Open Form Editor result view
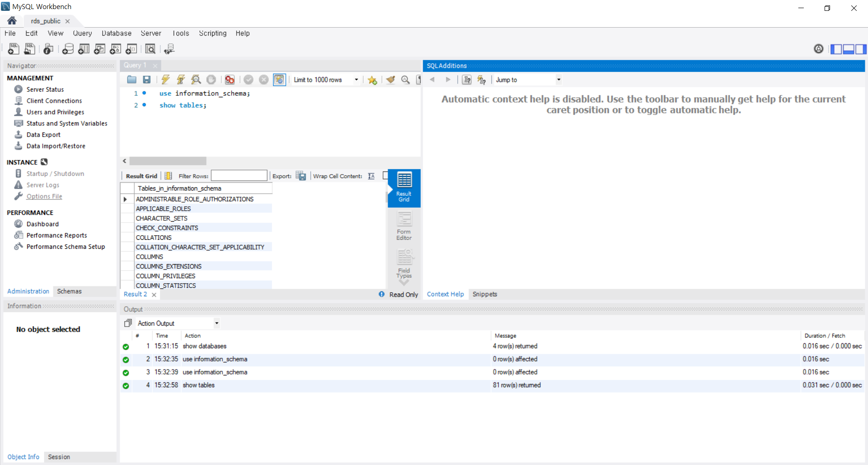868x465 pixels. (x=404, y=226)
